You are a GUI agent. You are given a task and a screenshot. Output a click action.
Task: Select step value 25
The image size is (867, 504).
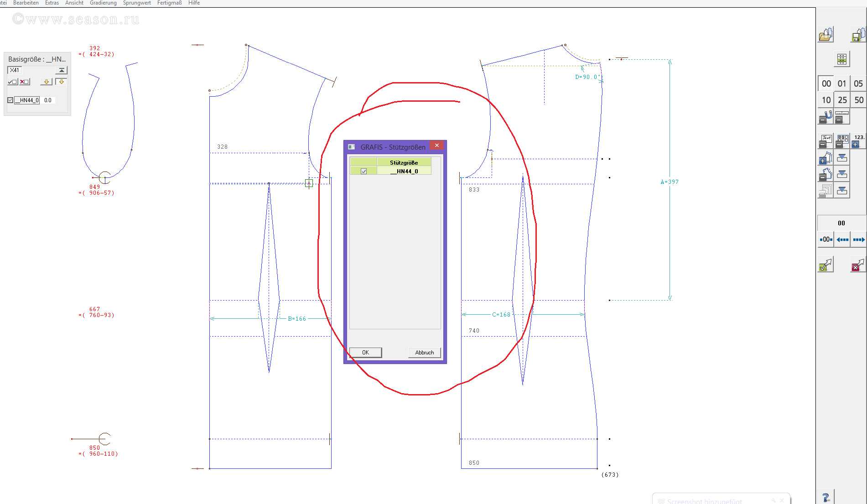tap(842, 100)
